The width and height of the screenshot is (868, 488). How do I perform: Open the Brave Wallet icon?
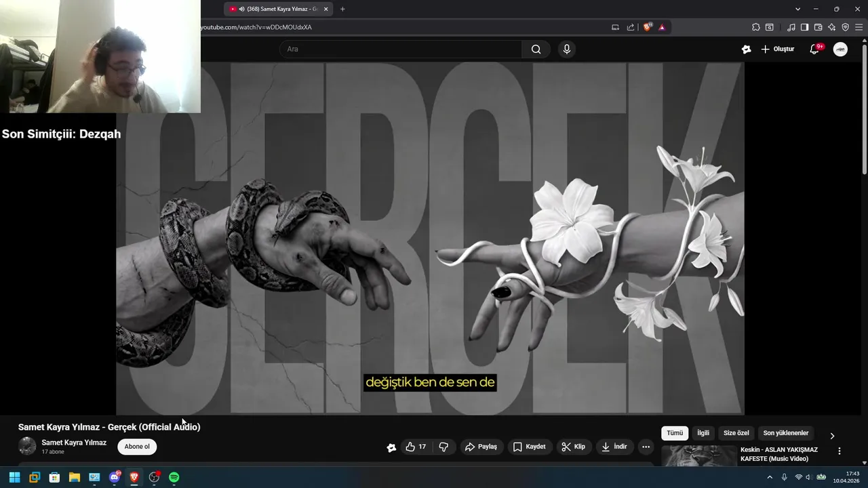(818, 27)
